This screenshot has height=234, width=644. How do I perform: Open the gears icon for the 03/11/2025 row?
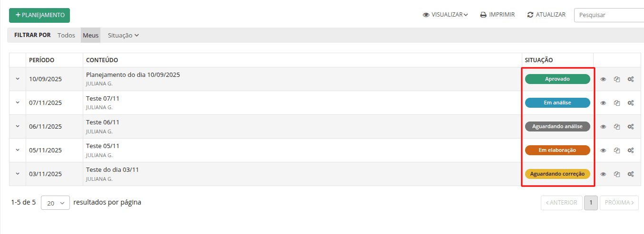point(631,174)
